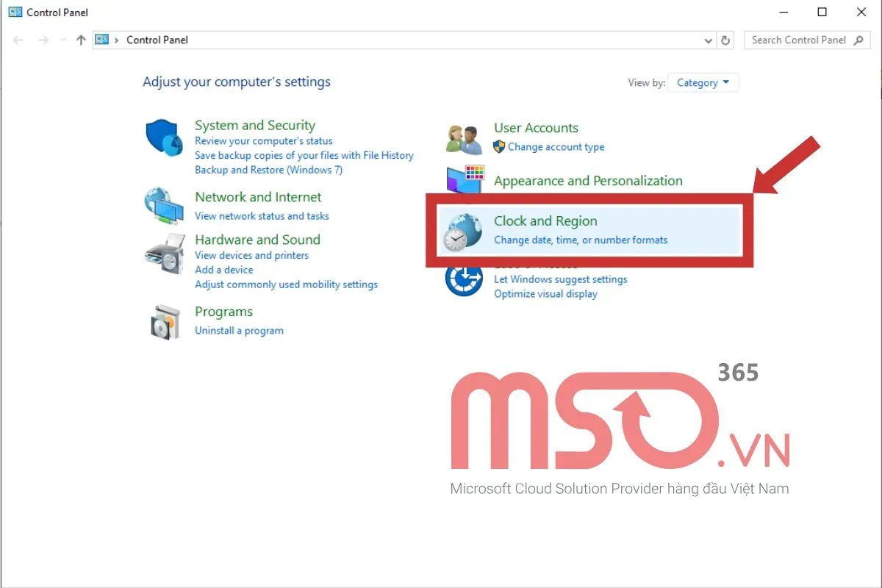Click the Uninstall a program link
This screenshot has height=588, width=882.
(x=239, y=331)
